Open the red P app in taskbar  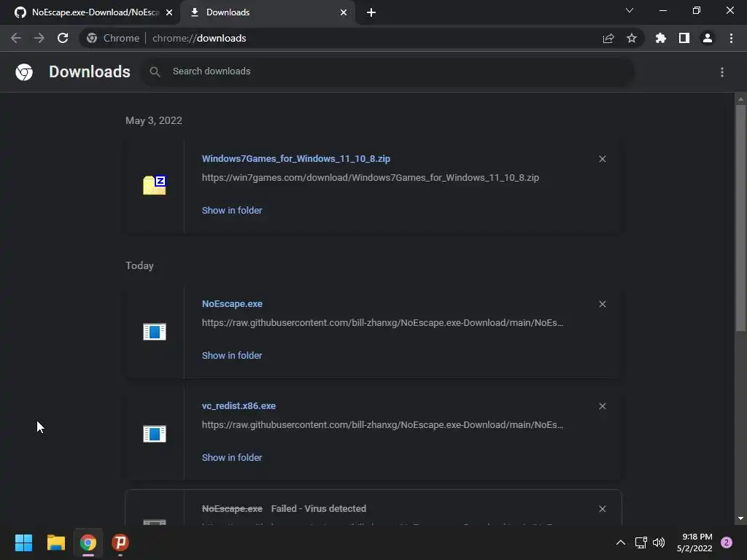pyautogui.click(x=120, y=542)
